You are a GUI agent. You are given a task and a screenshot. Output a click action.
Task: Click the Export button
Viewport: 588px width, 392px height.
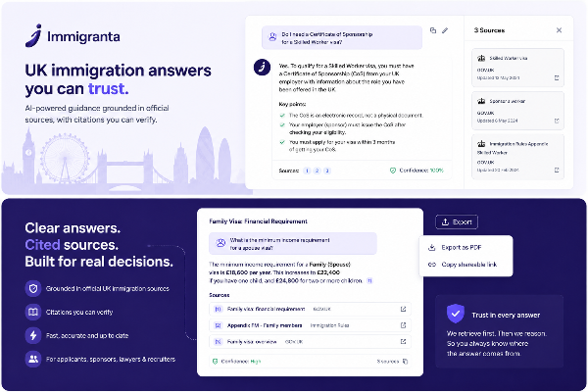point(457,222)
